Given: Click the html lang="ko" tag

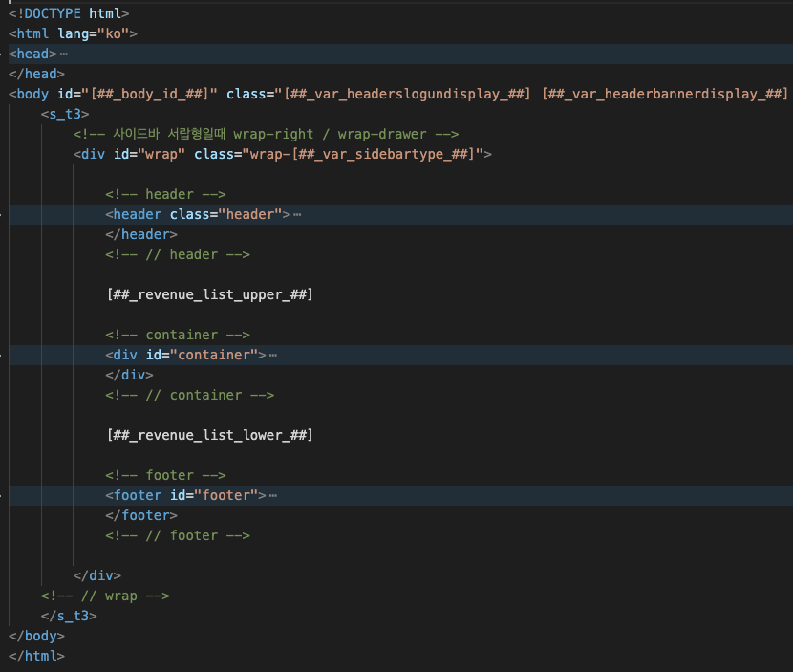Looking at the screenshot, I should tap(73, 33).
